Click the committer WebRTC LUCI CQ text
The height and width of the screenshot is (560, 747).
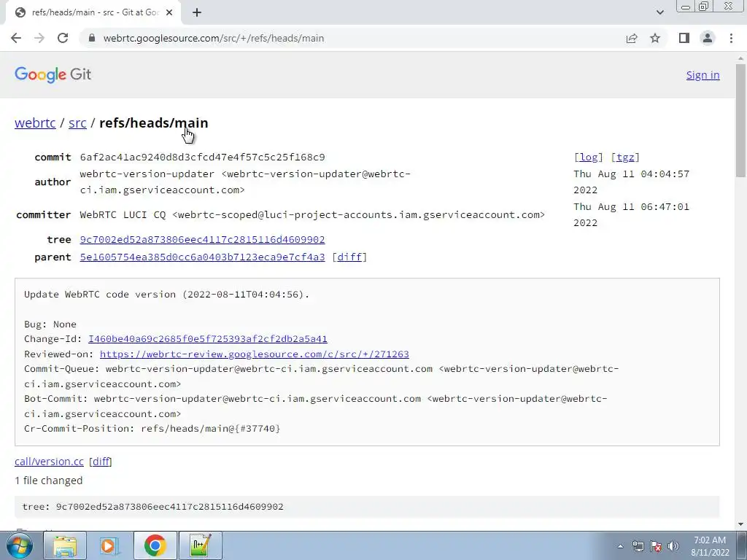[x=312, y=215]
